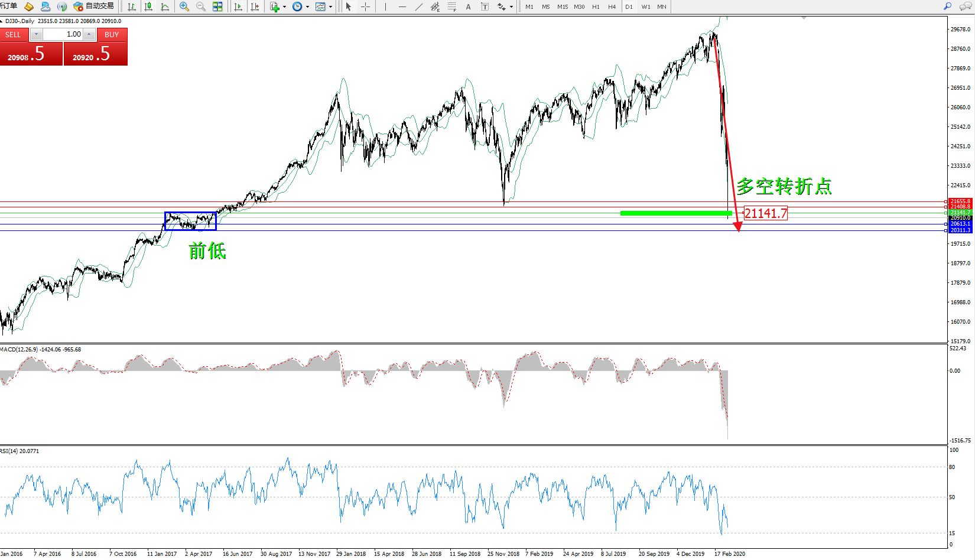Expand the periodicity clock dropdown arrow
This screenshot has height=560, width=975.
tap(307, 7)
